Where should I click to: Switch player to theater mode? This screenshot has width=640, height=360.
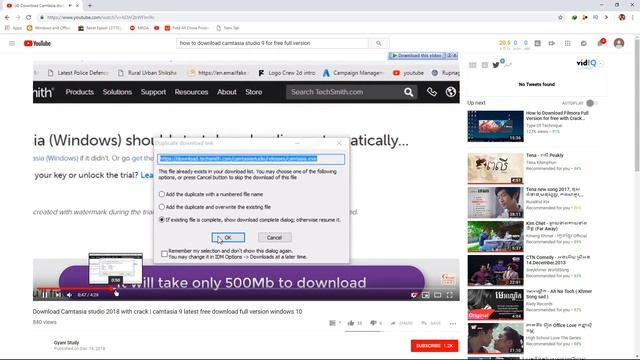point(438,295)
